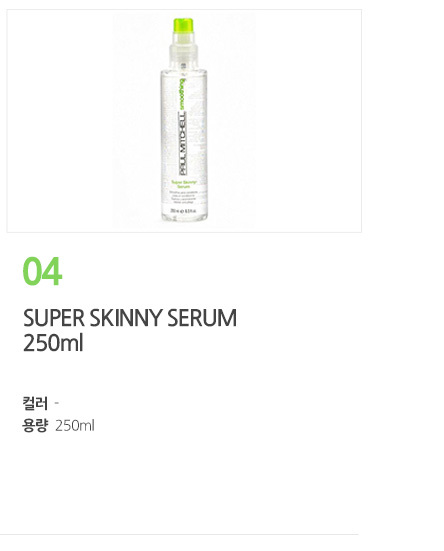Click the empty left side of the product image frame
The height and width of the screenshot is (551, 444).
pos(60,121)
